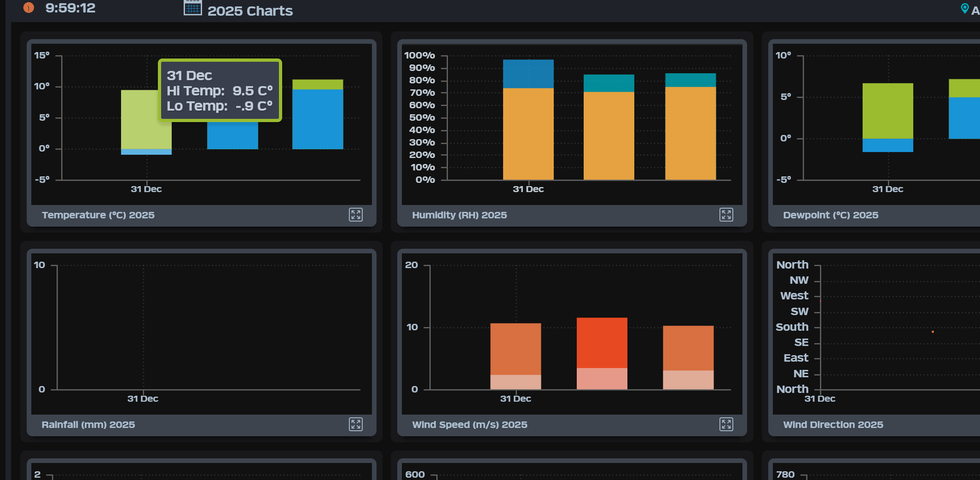Click the Temperature (°C) 2025 chart title

[98, 215]
